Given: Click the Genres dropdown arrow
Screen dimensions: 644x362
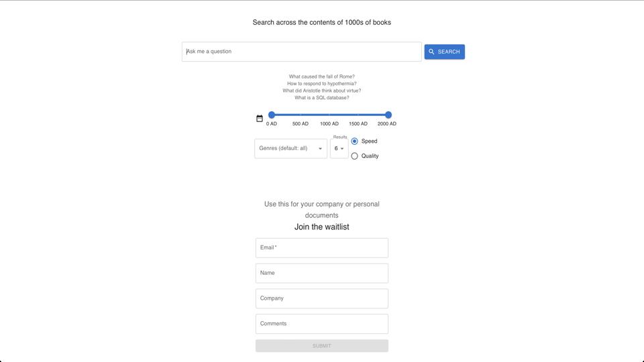Looking at the screenshot, I should click(320, 149).
